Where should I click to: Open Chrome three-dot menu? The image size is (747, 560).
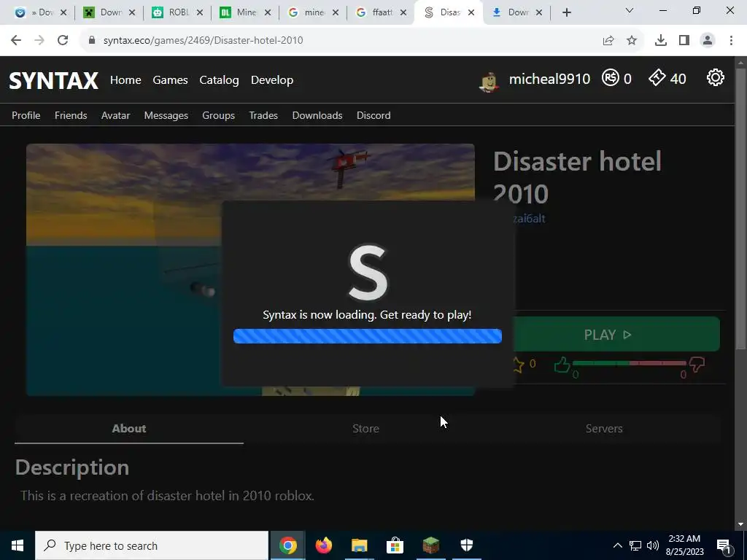[731, 41]
